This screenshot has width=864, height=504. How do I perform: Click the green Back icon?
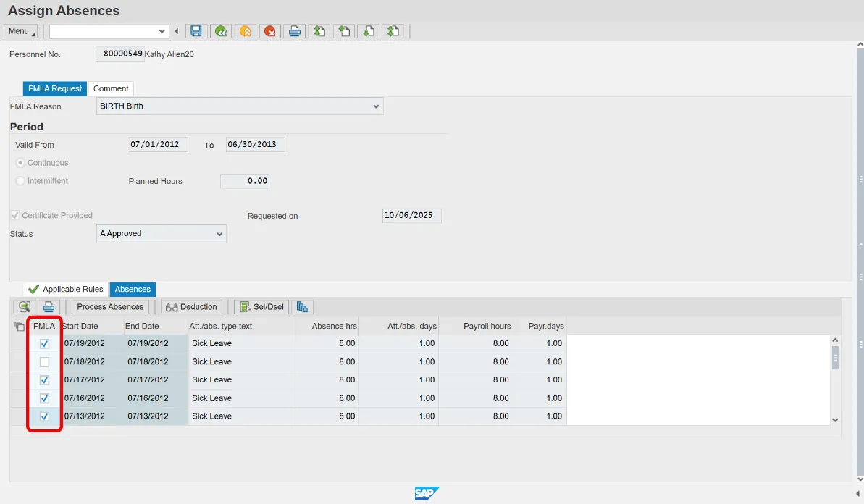click(x=221, y=31)
